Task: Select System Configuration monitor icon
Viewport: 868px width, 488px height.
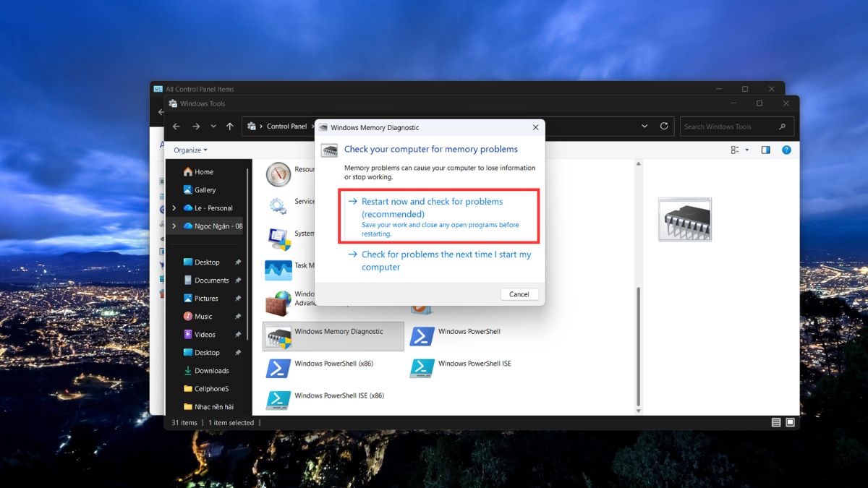Action: click(278, 238)
